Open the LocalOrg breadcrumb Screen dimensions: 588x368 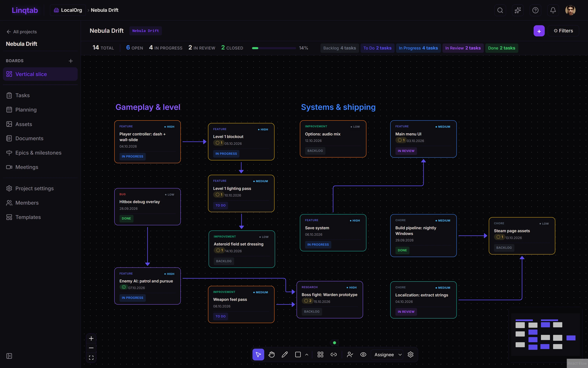[68, 10]
